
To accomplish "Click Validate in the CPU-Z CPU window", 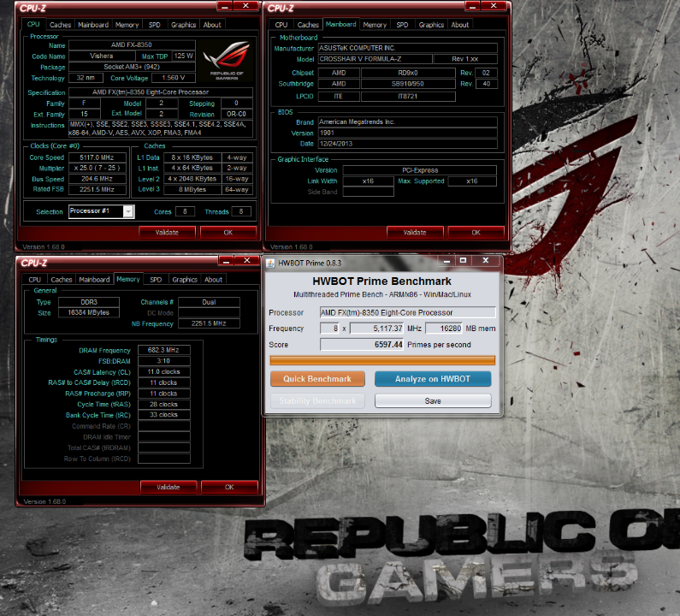I will click(167, 232).
